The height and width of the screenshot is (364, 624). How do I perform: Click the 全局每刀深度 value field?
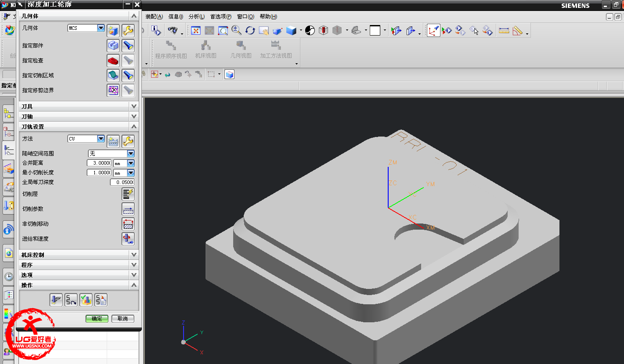coord(123,182)
